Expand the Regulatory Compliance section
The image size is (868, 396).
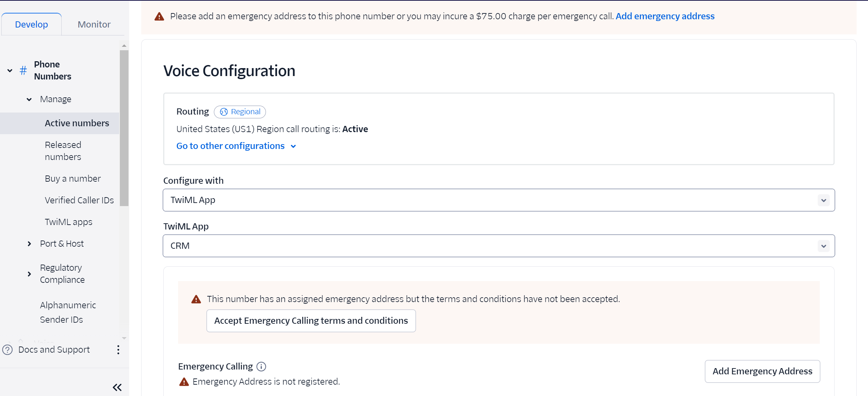(x=29, y=274)
